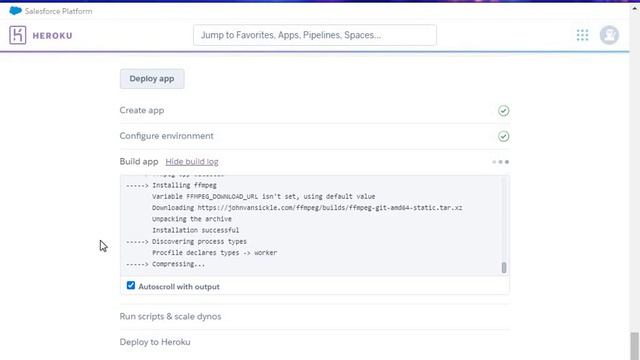Click the Create app step text
The image size is (640, 360).
coord(142,110)
